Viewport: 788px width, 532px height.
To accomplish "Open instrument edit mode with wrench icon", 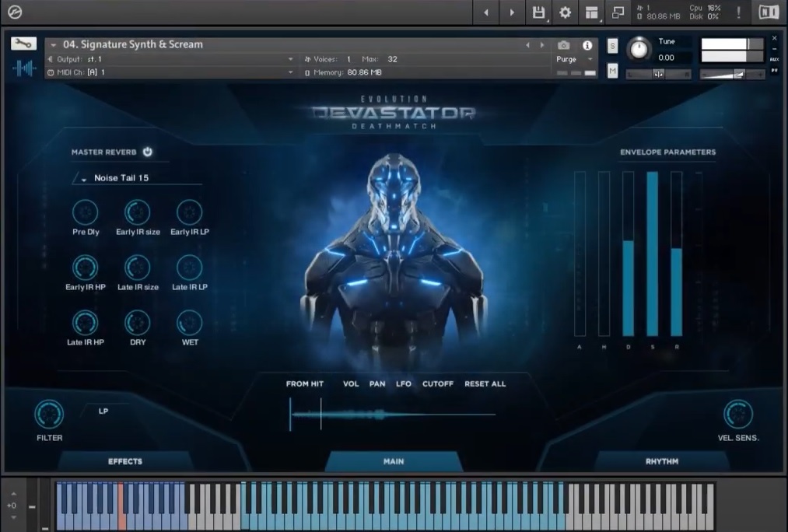I will (23, 44).
